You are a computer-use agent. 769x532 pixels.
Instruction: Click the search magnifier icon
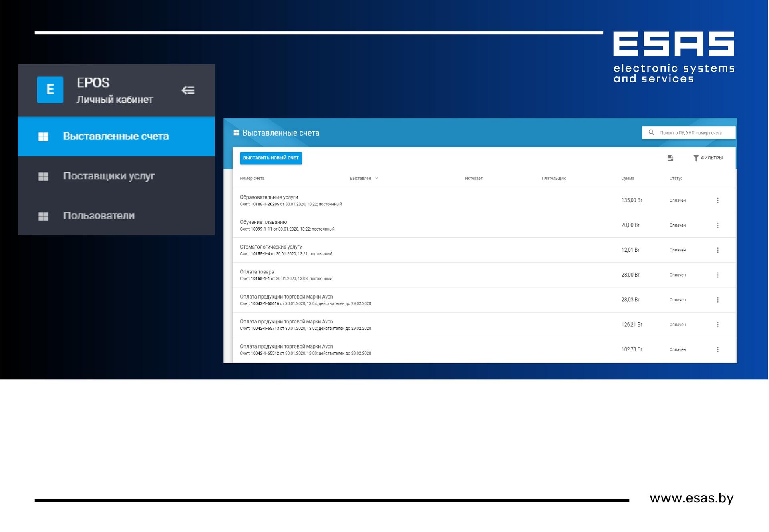651,132
